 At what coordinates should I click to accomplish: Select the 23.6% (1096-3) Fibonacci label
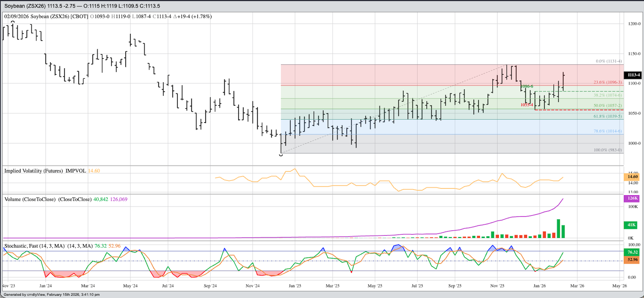pos(607,82)
